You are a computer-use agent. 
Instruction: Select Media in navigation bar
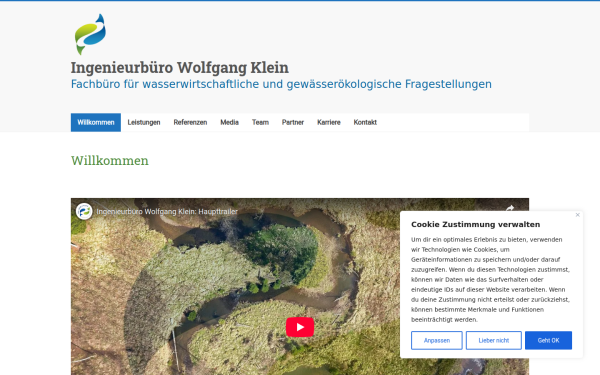pos(230,122)
